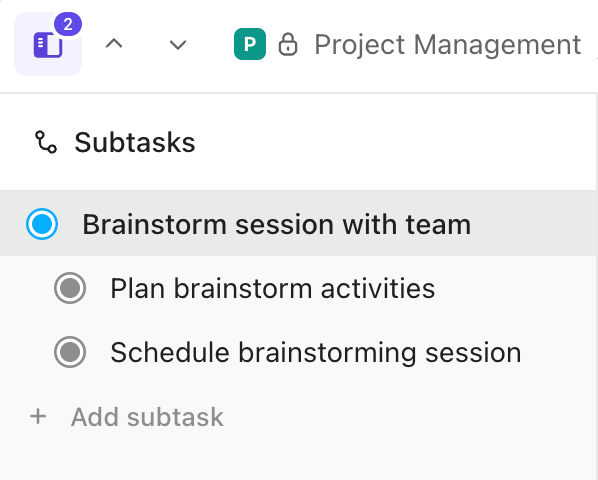Open the Project Management breadcrumb
Screen dimensions: 598x480
448,45
